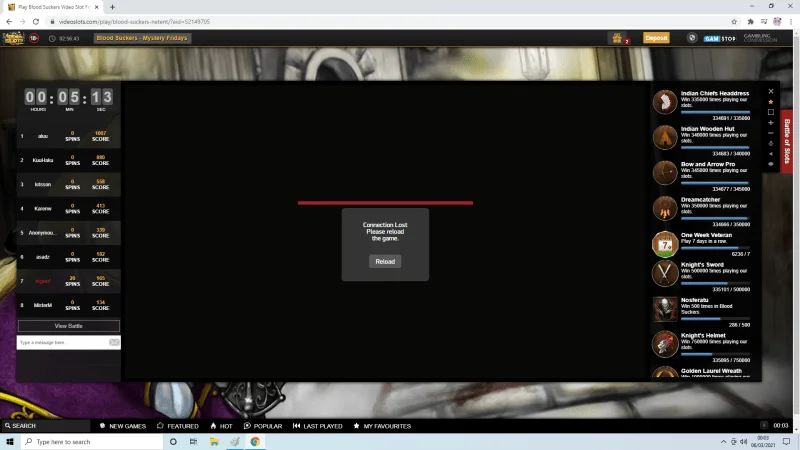Click the Knight's Sword progress bar
This screenshot has height=450, width=800.
715,283
